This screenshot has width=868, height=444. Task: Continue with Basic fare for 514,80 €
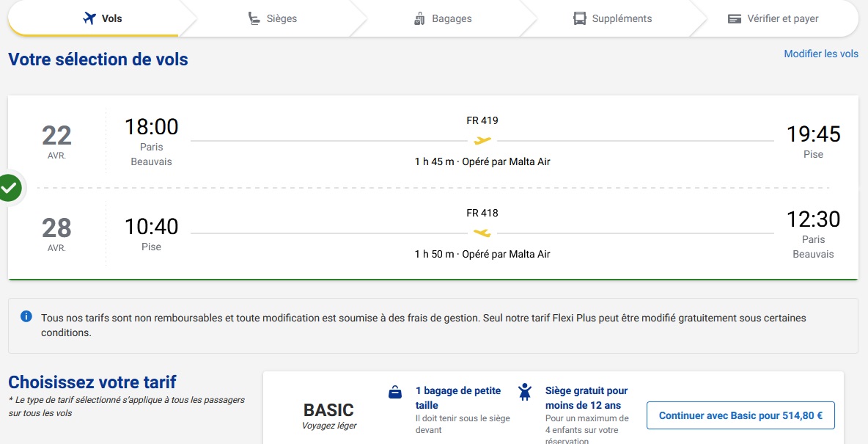(740, 415)
